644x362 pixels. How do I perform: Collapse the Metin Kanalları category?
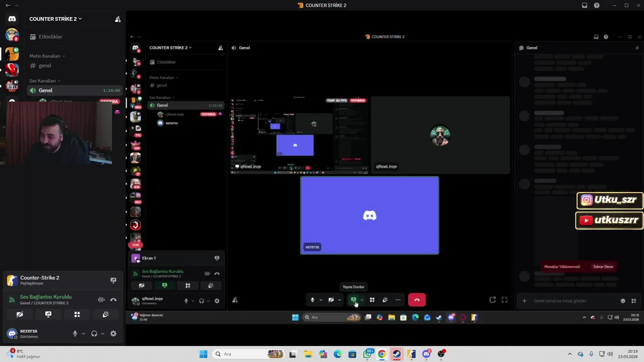point(47,56)
